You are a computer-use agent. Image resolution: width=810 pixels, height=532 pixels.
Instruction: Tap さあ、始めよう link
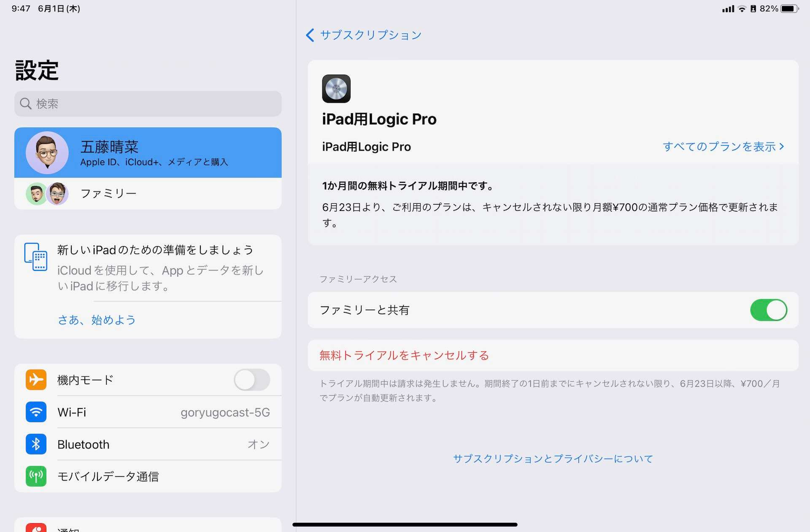tap(97, 320)
